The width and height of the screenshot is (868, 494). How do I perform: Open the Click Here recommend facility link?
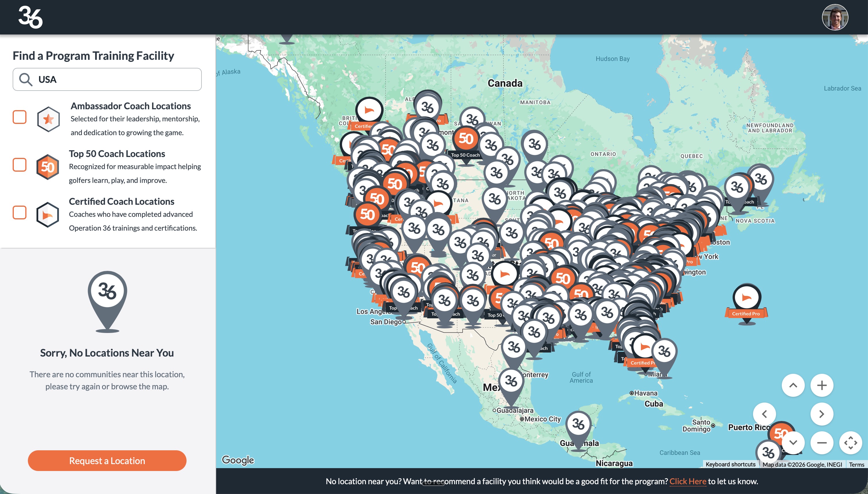688,481
